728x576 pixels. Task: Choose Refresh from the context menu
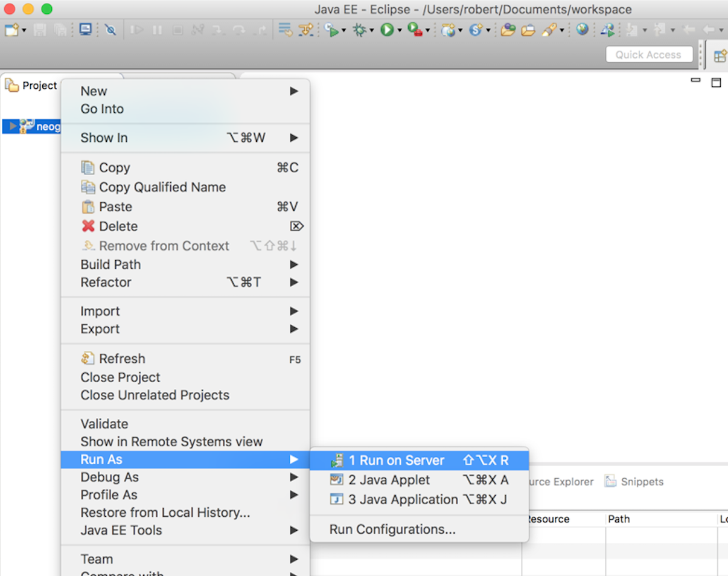[185, 359]
